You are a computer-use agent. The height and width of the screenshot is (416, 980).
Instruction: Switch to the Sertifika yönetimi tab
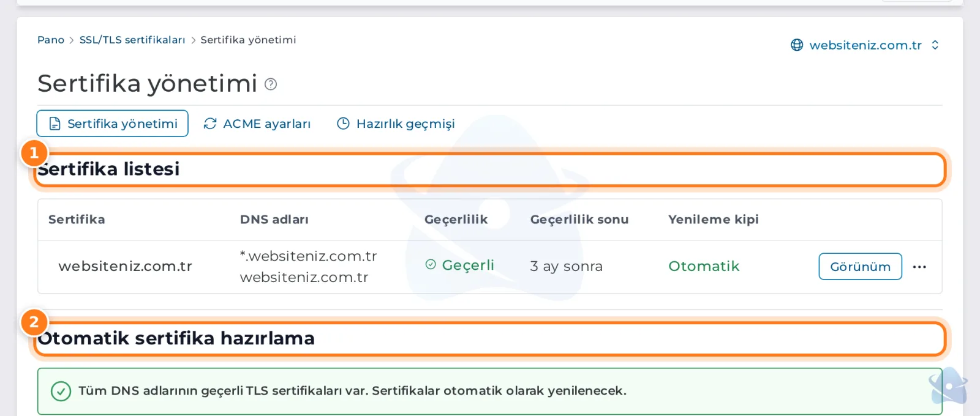pos(112,124)
